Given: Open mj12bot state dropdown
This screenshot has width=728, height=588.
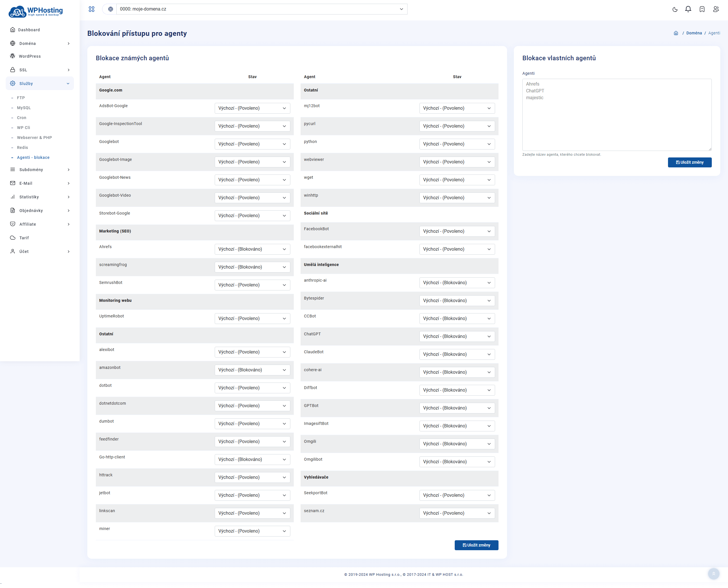Looking at the screenshot, I should coord(457,108).
